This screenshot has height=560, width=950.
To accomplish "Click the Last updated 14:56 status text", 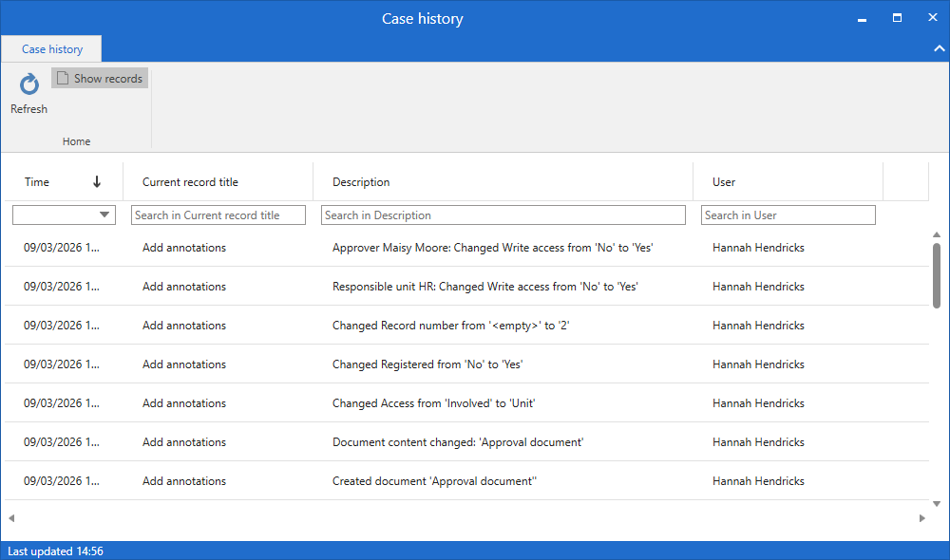I will [55, 551].
